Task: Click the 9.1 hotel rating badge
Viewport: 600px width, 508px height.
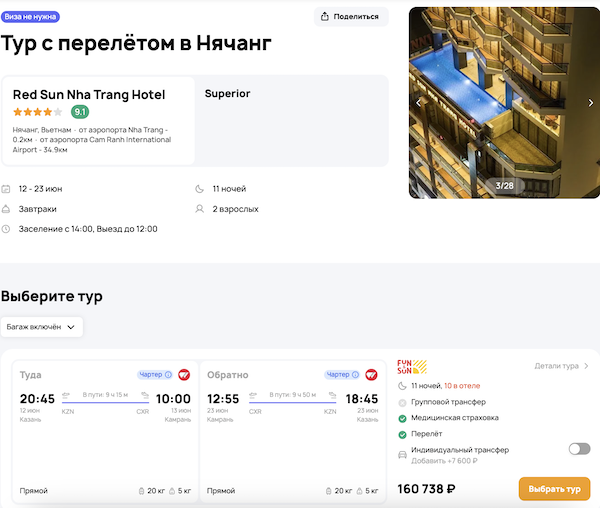Action: (80, 112)
